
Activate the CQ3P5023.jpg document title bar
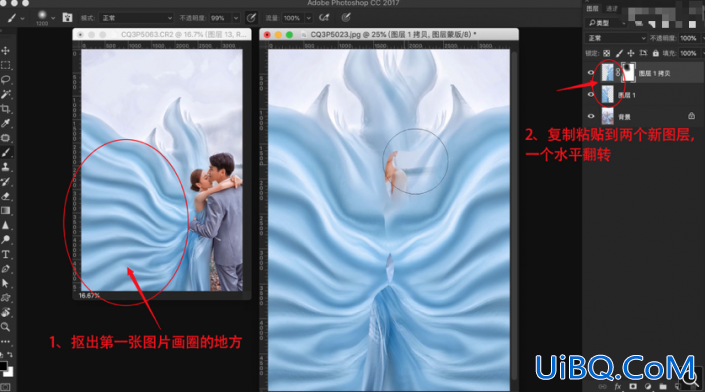389,35
